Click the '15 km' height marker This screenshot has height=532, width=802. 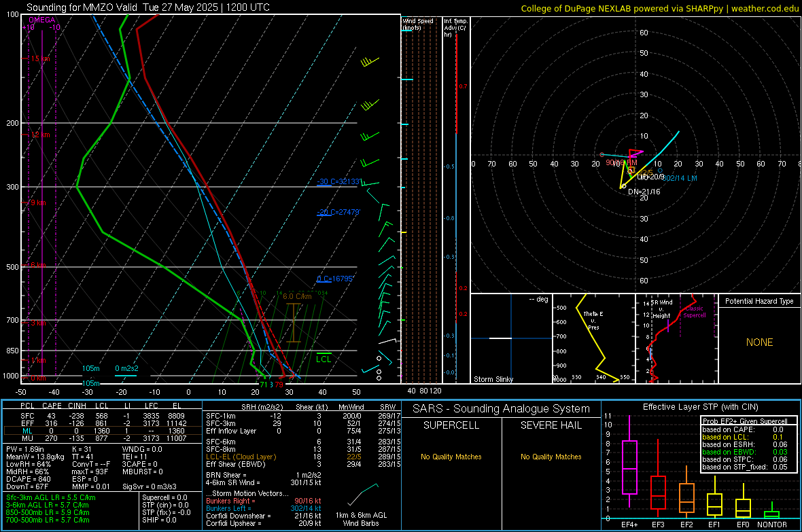click(40, 59)
